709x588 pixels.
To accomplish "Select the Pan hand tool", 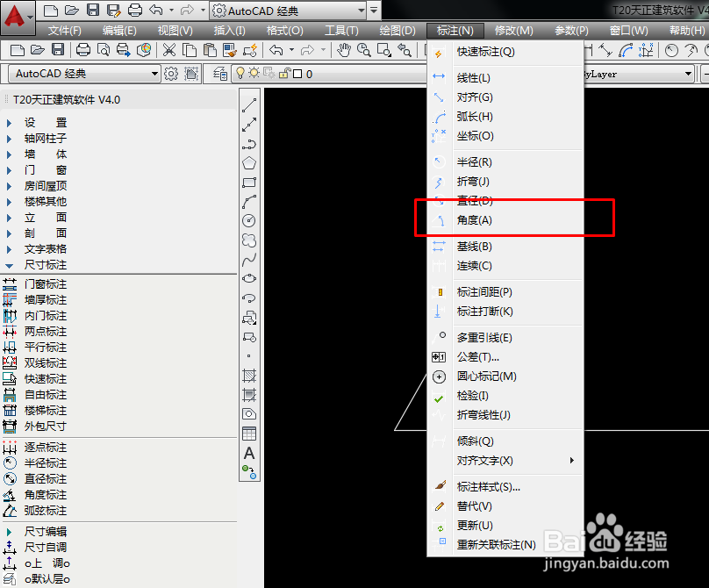I will coord(344,50).
